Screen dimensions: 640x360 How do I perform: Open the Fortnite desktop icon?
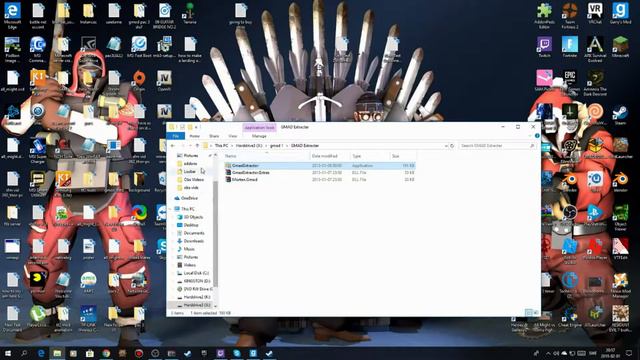(570, 47)
